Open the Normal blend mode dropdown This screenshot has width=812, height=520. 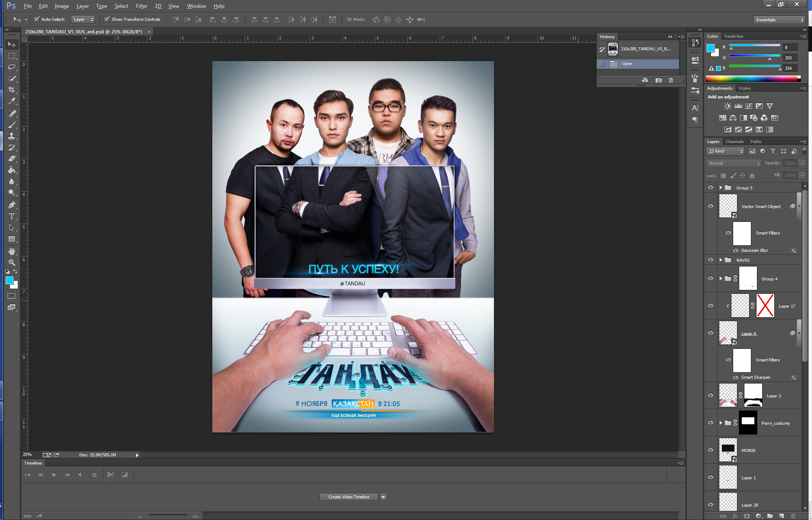(734, 163)
